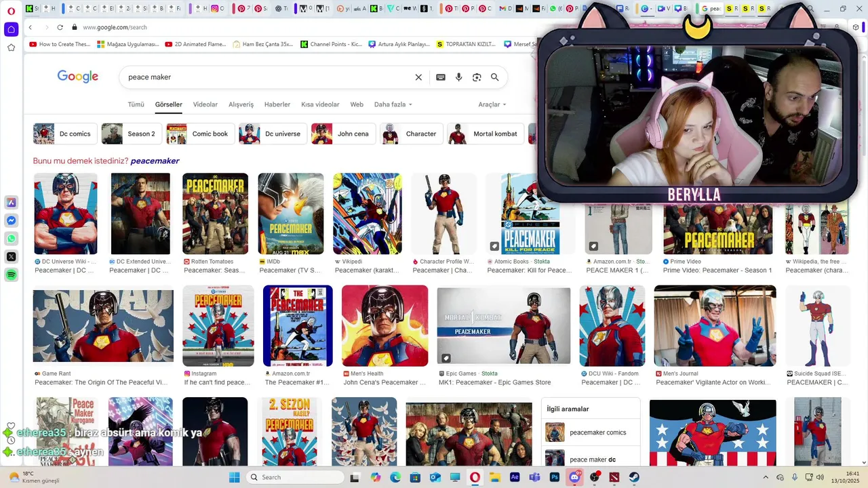868x488 pixels.
Task: Go back with browser back arrow
Action: (x=31, y=27)
